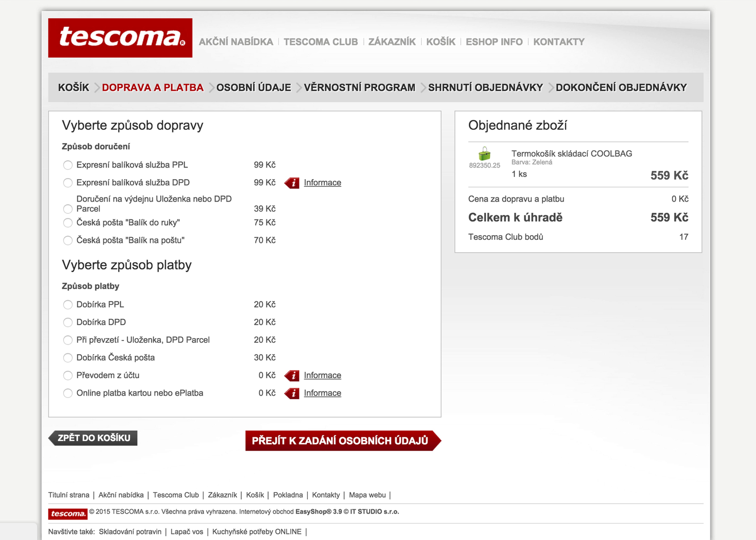The image size is (756, 540).
Task: Open KOŠÍK in the top menu
Action: click(441, 42)
